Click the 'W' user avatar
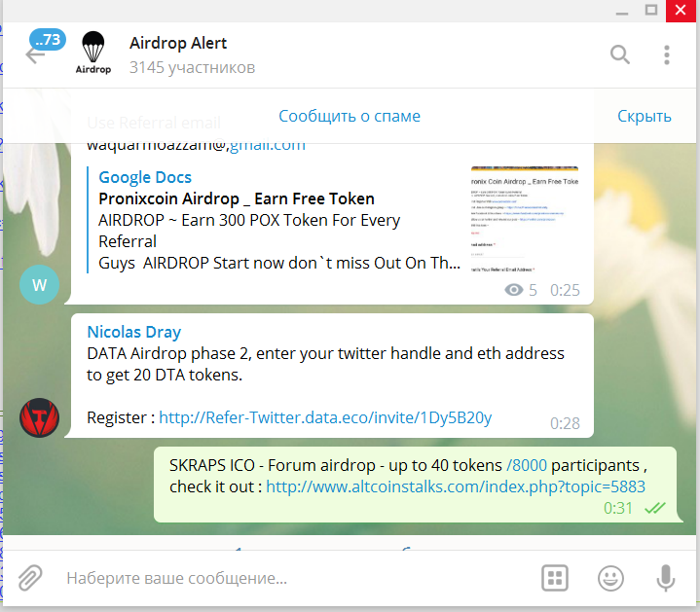This screenshot has width=700, height=612. pos(39,284)
